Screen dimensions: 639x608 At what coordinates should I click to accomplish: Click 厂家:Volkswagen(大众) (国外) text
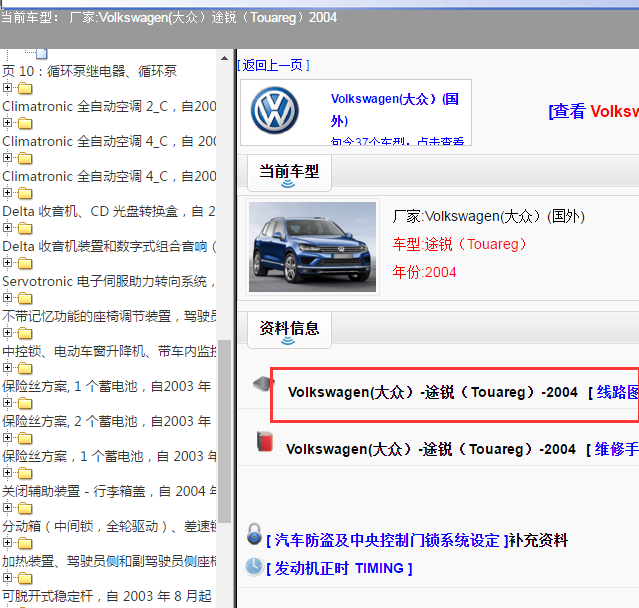point(489,216)
